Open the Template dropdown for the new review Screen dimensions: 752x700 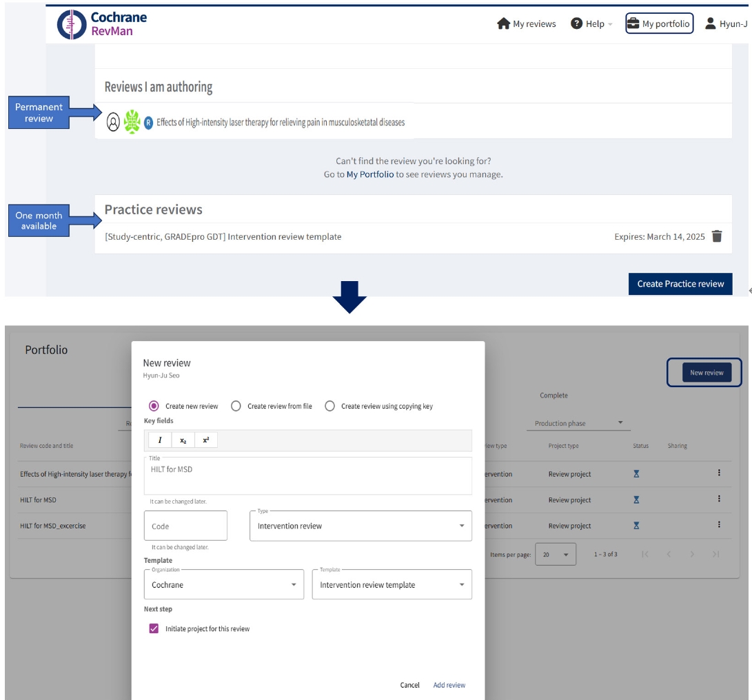392,584
